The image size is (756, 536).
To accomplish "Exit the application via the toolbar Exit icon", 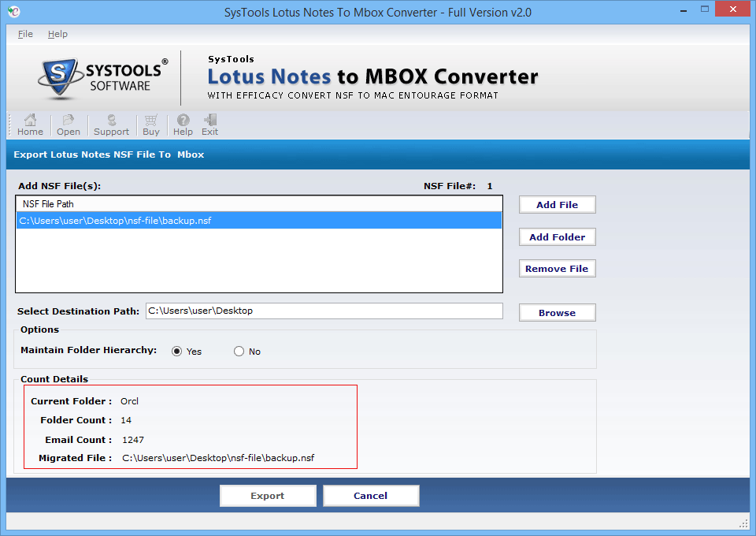I will point(209,125).
